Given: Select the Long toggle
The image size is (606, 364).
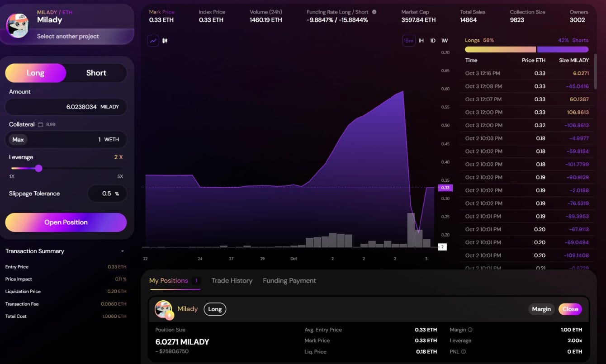Looking at the screenshot, I should tap(36, 73).
